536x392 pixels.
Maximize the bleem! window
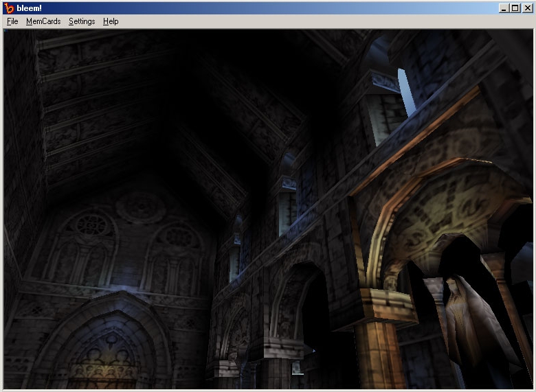tap(515, 8)
